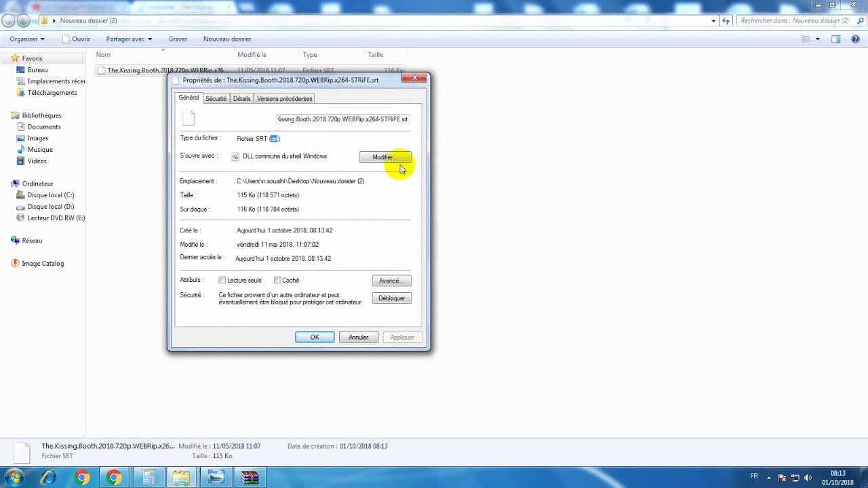Click the Explorer help icon
The height and width of the screenshot is (488, 868).
pyautogui.click(x=855, y=39)
